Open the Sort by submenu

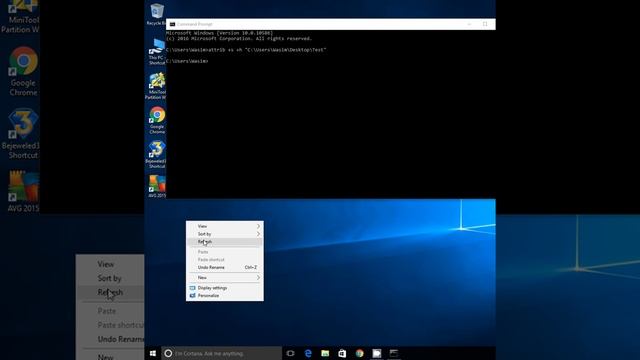(x=224, y=234)
